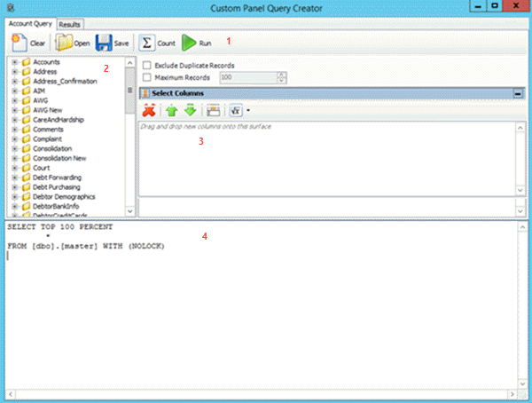Select the Account Query tab
Image resolution: width=532 pixels, height=403 pixels.
point(31,24)
